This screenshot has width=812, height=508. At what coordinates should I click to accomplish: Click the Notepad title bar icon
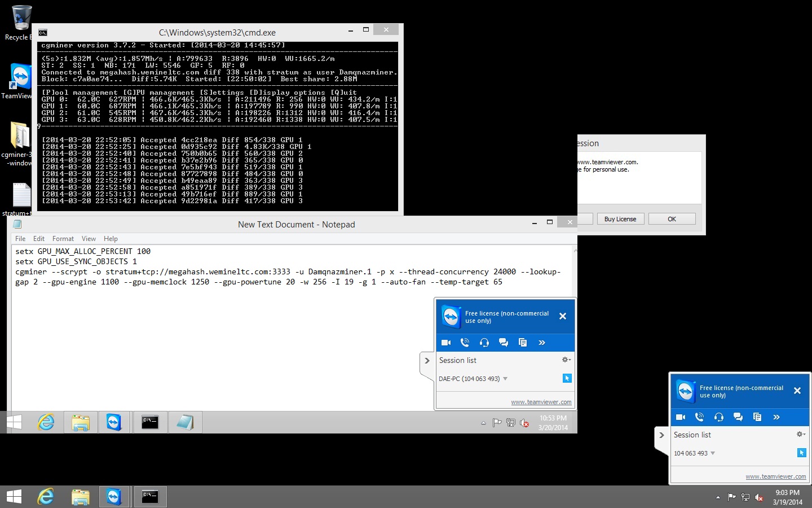[x=17, y=224]
